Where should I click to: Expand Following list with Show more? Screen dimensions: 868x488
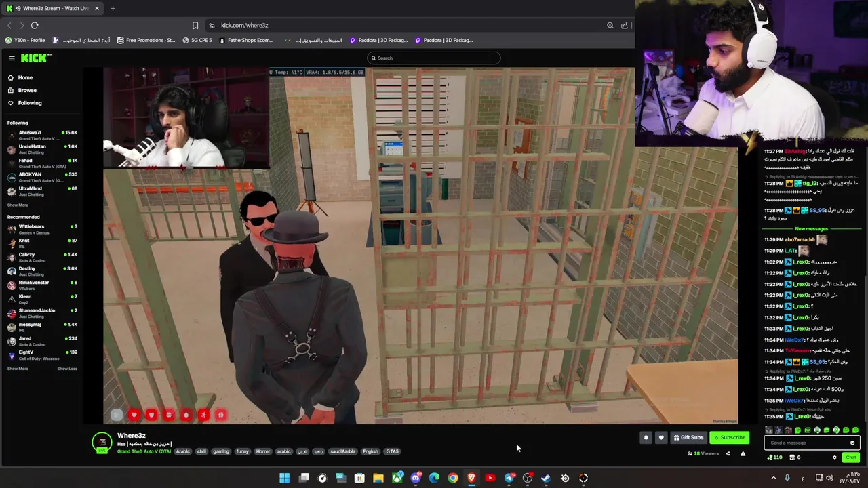click(18, 205)
